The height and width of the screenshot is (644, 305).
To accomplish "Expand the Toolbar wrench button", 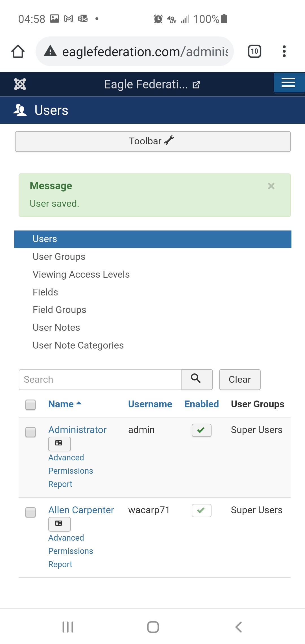I will click(152, 141).
